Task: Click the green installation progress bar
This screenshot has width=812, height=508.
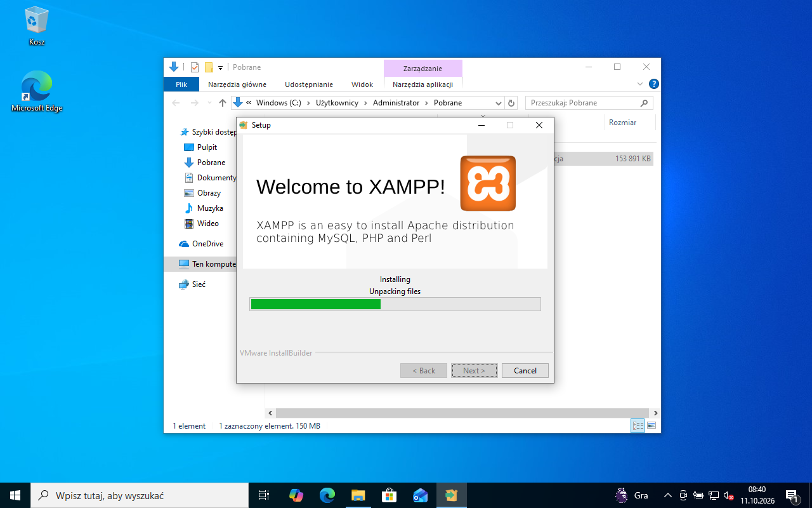Action: pyautogui.click(x=395, y=304)
